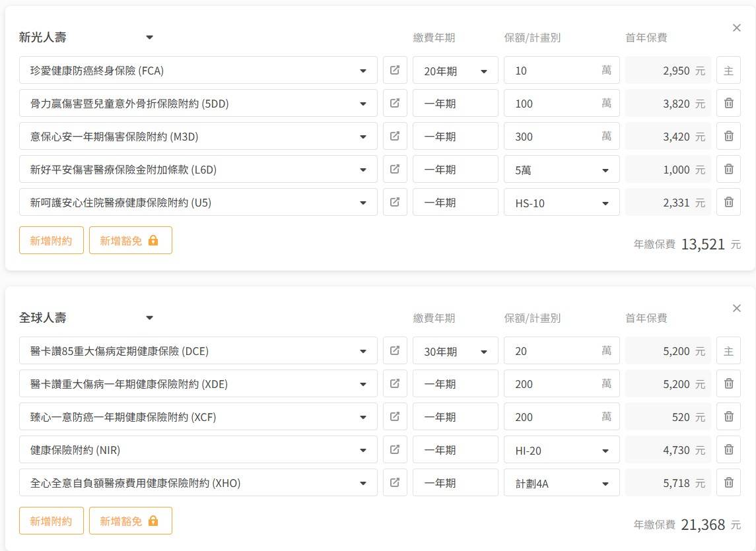Remove the 意保心安一年期傷害保險附約 (M3D) row
Viewport: 756px width, 551px height.
tap(728, 136)
